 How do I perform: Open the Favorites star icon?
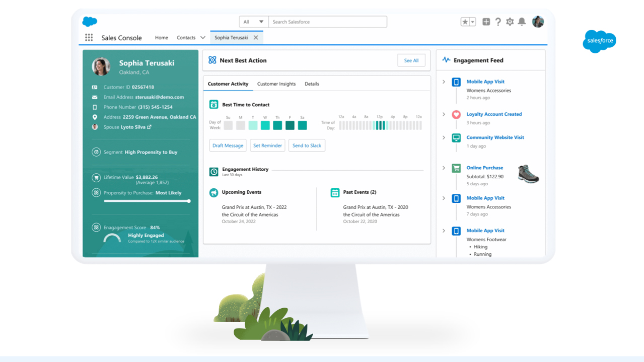point(465,22)
